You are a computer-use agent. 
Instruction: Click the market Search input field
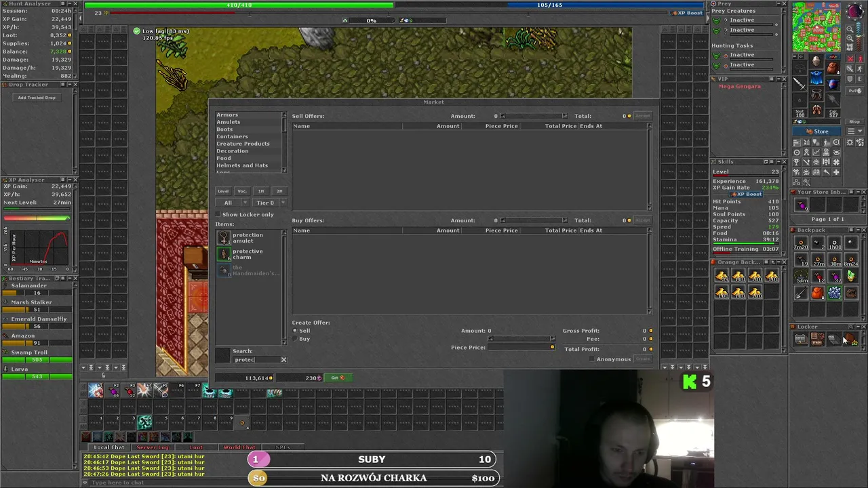tap(256, 359)
